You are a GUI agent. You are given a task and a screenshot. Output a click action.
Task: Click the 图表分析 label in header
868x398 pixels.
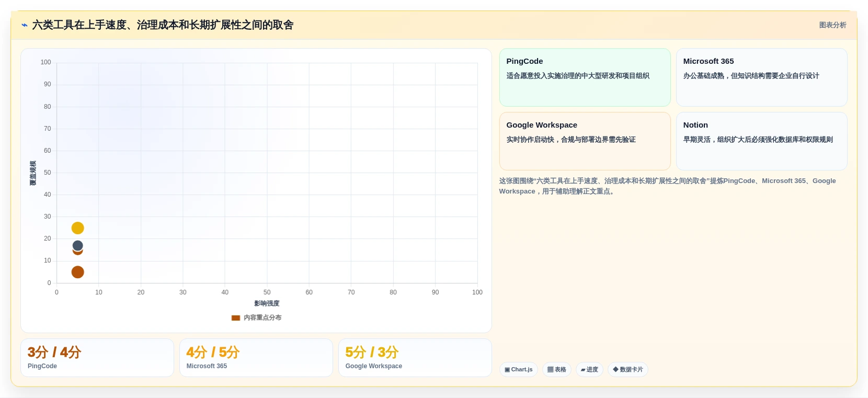[832, 25]
